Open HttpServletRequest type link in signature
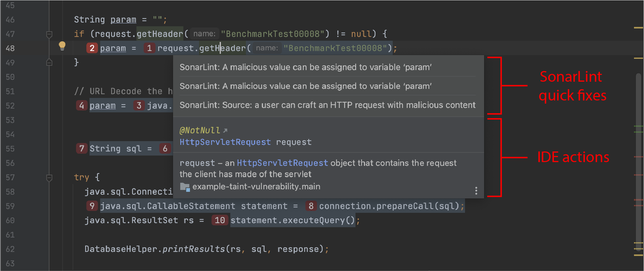 [225, 142]
